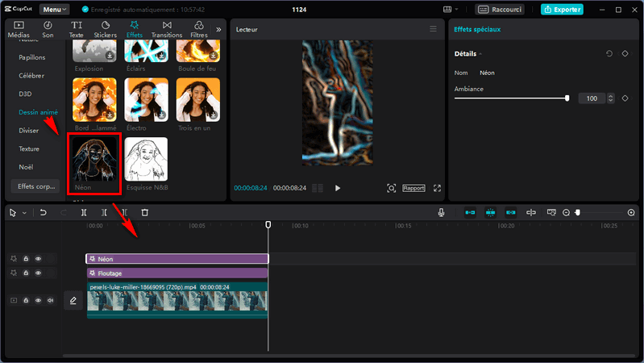The width and height of the screenshot is (644, 363).
Task: Record voiceover with microphone
Action: point(441,212)
